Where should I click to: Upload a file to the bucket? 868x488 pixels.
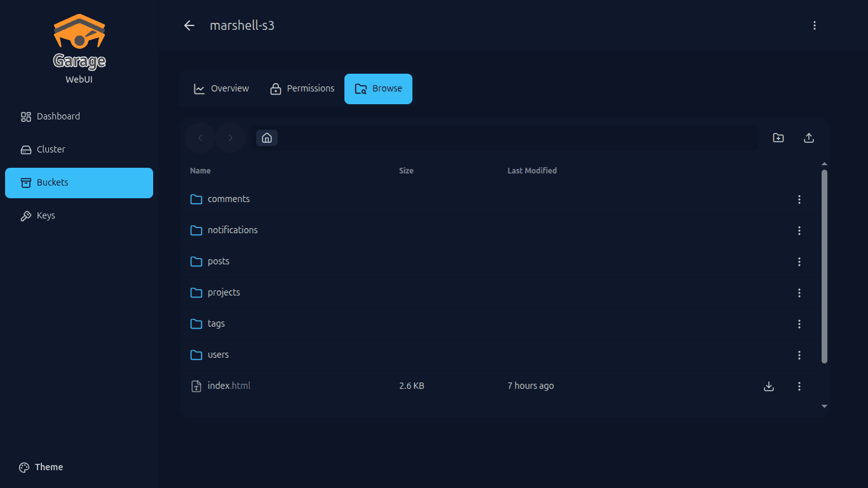click(x=809, y=138)
